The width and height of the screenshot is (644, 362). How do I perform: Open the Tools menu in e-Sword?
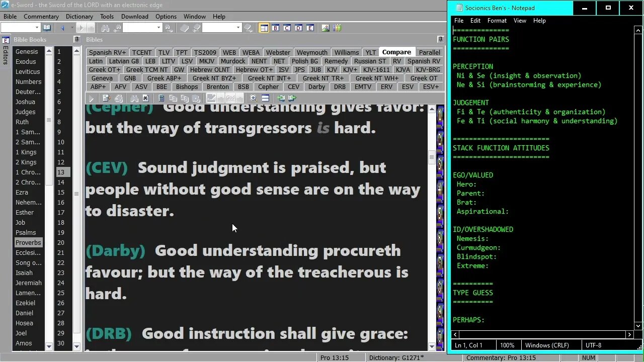(x=107, y=17)
